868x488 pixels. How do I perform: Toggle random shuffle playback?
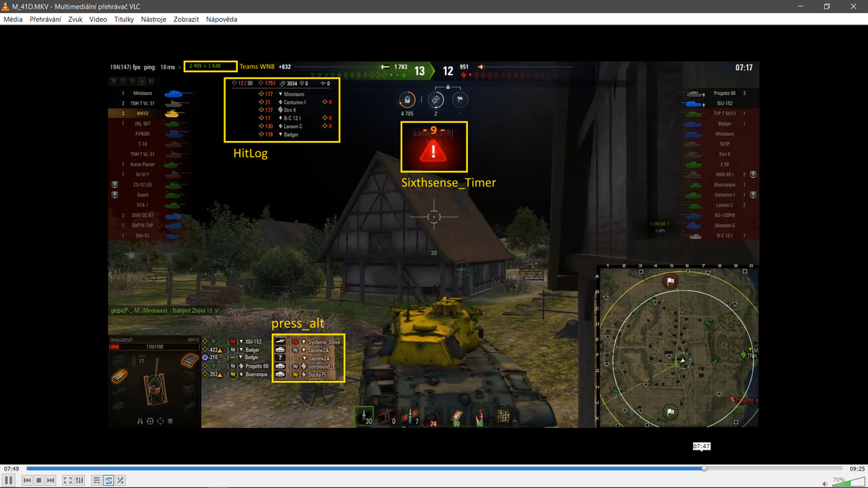(121, 480)
